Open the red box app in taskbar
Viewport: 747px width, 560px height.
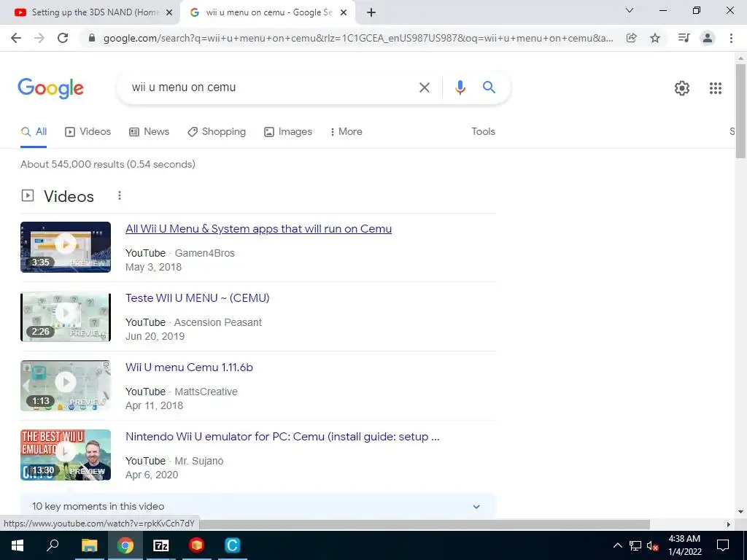point(196,545)
